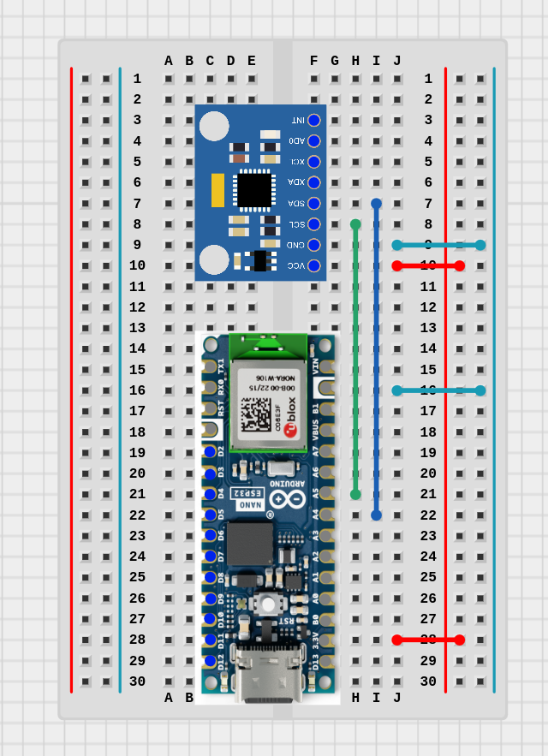Click the A6 pin on the Arduino Nano
Viewport: 548px width, 756px height.
(326, 472)
